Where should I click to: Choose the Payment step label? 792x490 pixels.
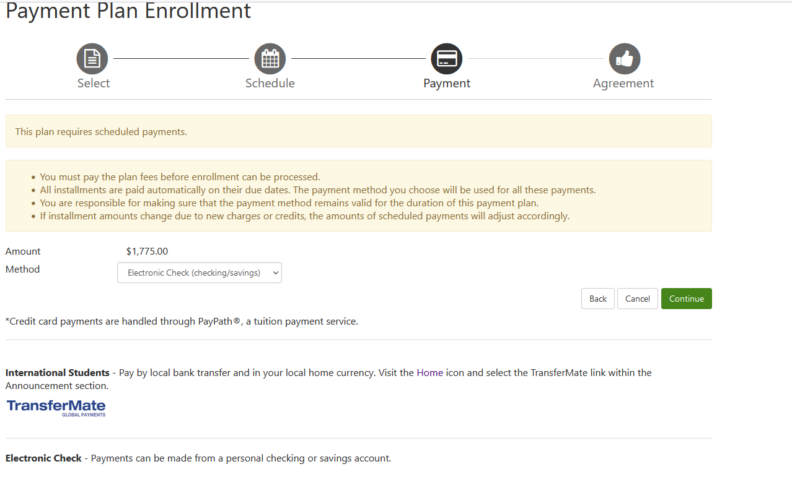446,83
